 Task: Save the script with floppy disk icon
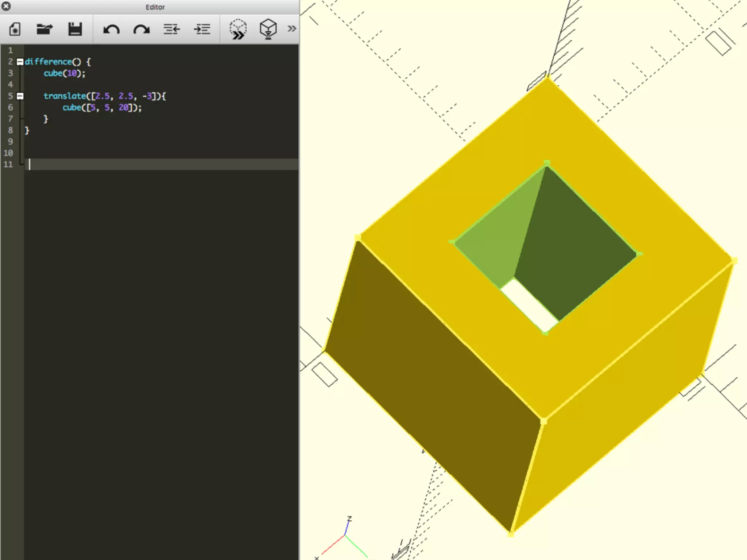75,29
